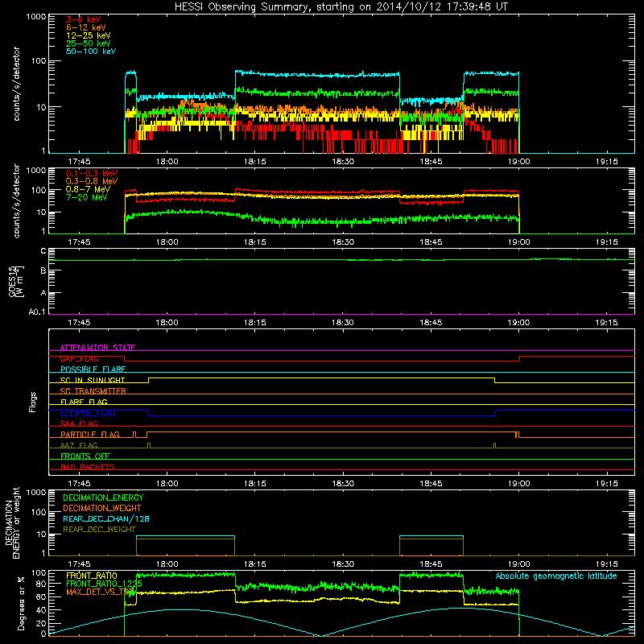The image size is (644, 644).
Task: Select the 6-12 keV legend label
Action: (x=86, y=27)
